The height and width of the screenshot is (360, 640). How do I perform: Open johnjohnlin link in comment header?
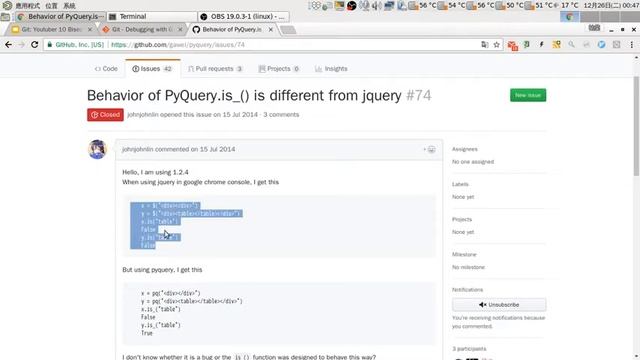point(138,149)
